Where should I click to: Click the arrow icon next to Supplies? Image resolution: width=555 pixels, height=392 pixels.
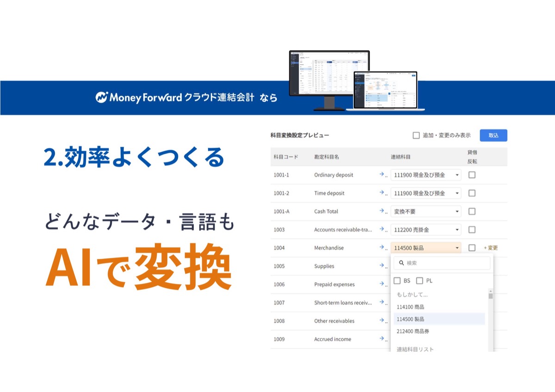pos(382,266)
